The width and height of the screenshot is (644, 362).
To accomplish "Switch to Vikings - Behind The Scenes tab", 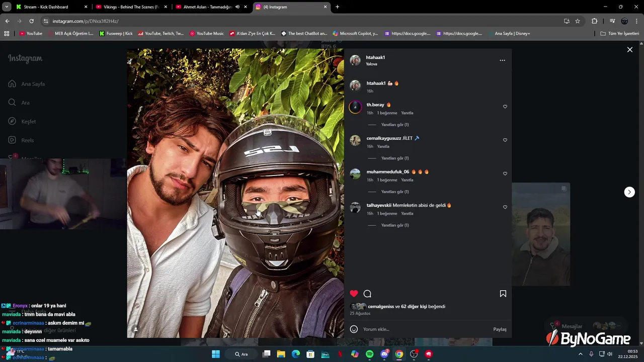I will [131, 7].
